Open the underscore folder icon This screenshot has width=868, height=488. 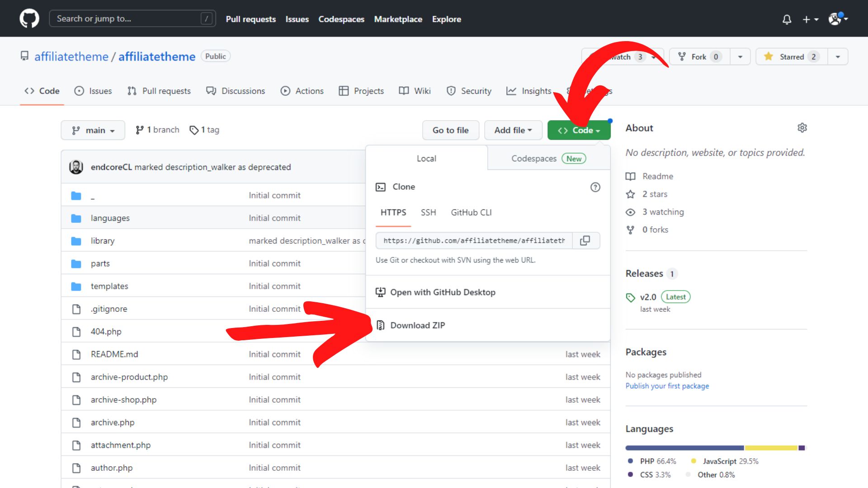76,196
